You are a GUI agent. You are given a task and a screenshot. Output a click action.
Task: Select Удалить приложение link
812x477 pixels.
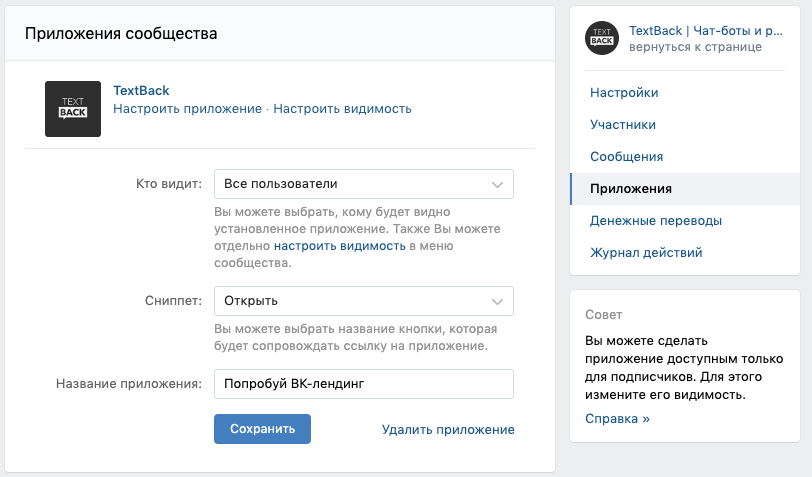(448, 429)
